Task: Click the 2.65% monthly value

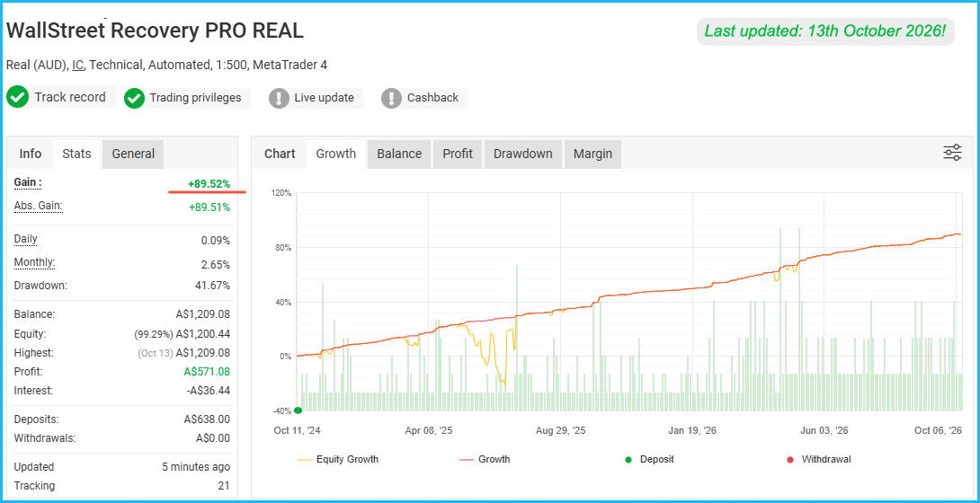Action: tap(216, 265)
